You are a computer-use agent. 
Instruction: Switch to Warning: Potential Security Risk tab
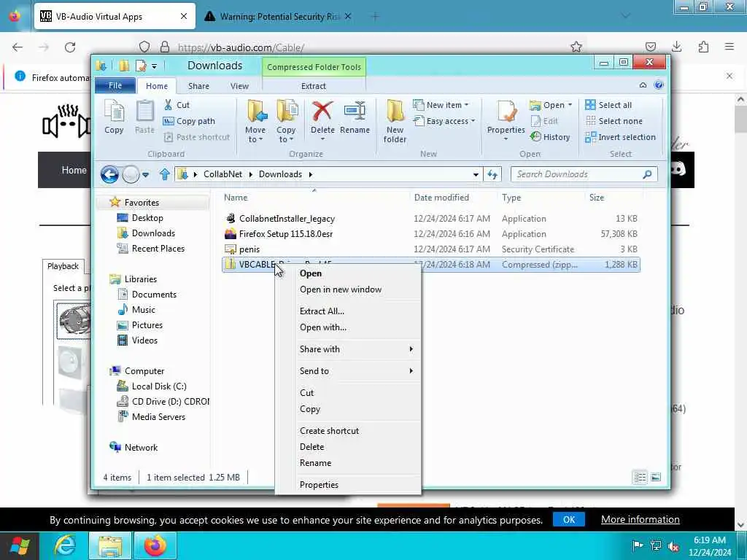(278, 17)
